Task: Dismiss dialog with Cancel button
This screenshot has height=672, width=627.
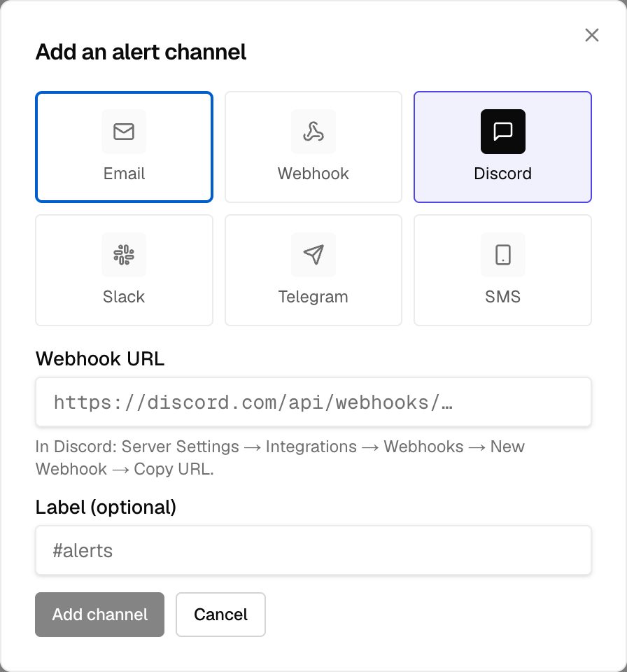Action: click(220, 615)
